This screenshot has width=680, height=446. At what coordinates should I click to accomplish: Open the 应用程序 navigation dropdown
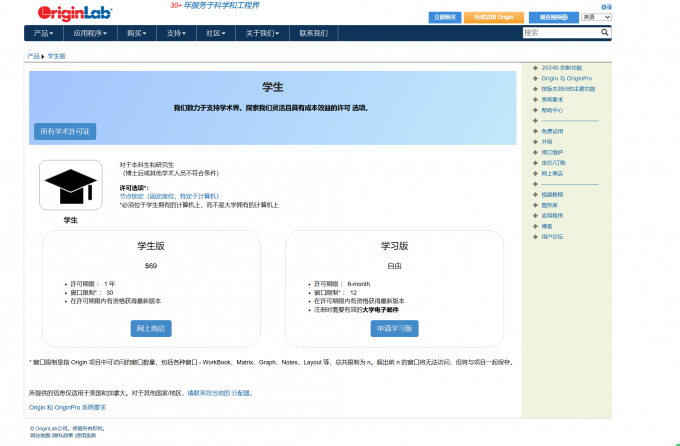(x=90, y=33)
